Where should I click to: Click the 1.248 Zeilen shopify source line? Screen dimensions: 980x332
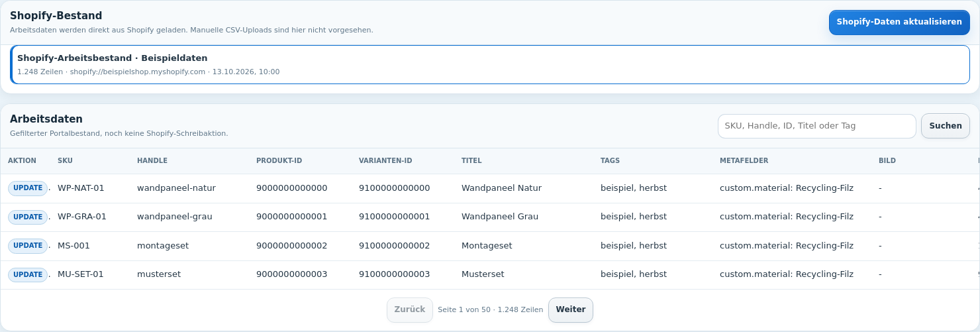(x=148, y=72)
